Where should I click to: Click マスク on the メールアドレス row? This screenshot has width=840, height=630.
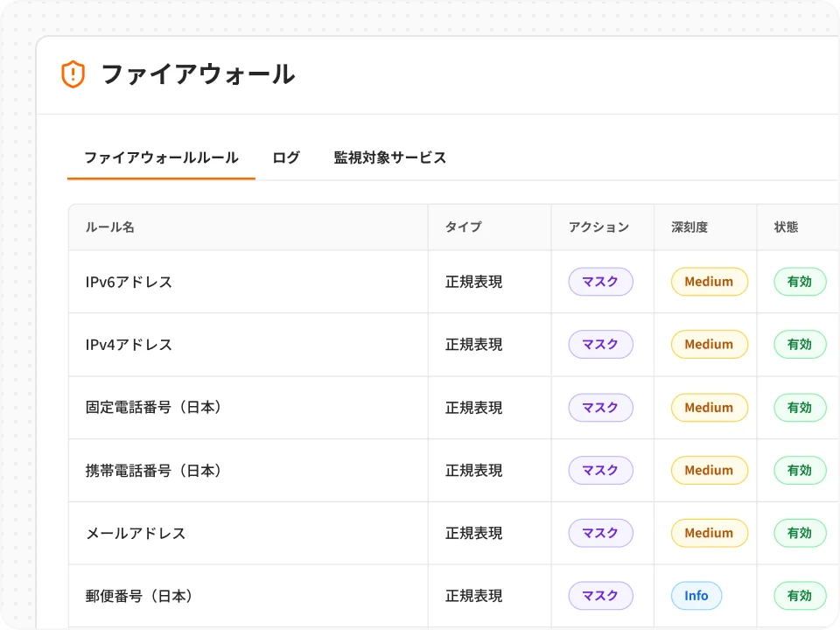pyautogui.click(x=601, y=533)
